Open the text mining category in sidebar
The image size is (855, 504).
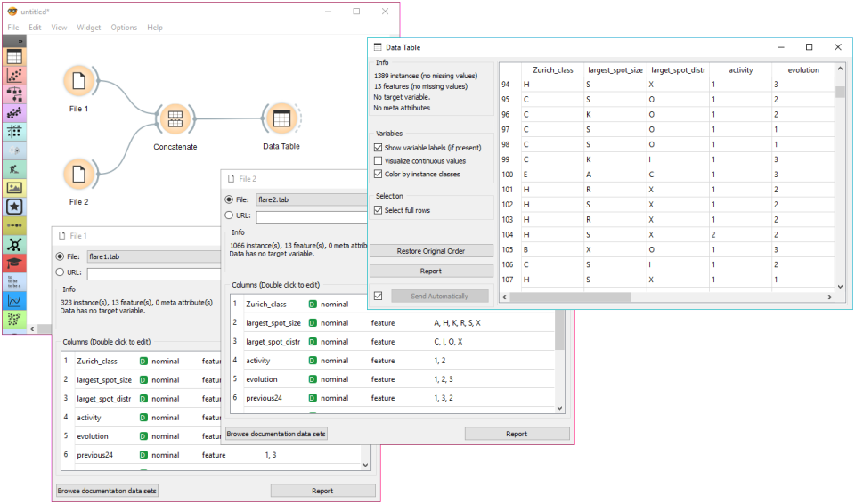tap(14, 282)
